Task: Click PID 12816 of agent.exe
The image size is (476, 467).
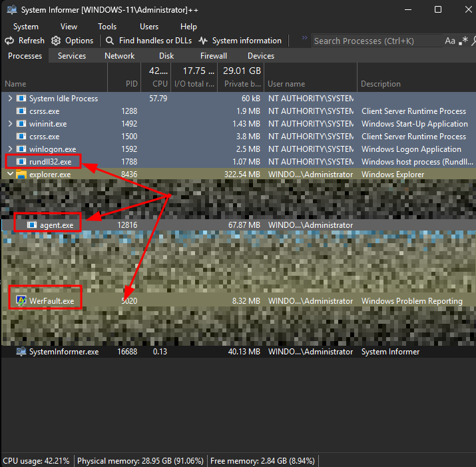Action: point(127,225)
